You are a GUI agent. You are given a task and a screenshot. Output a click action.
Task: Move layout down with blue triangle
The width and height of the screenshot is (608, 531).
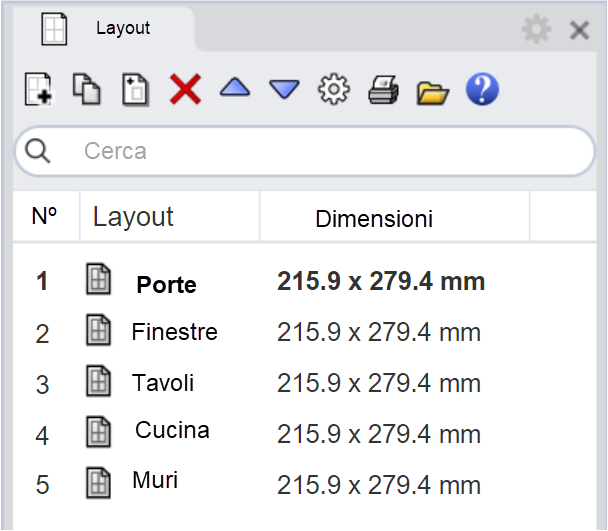(x=284, y=89)
